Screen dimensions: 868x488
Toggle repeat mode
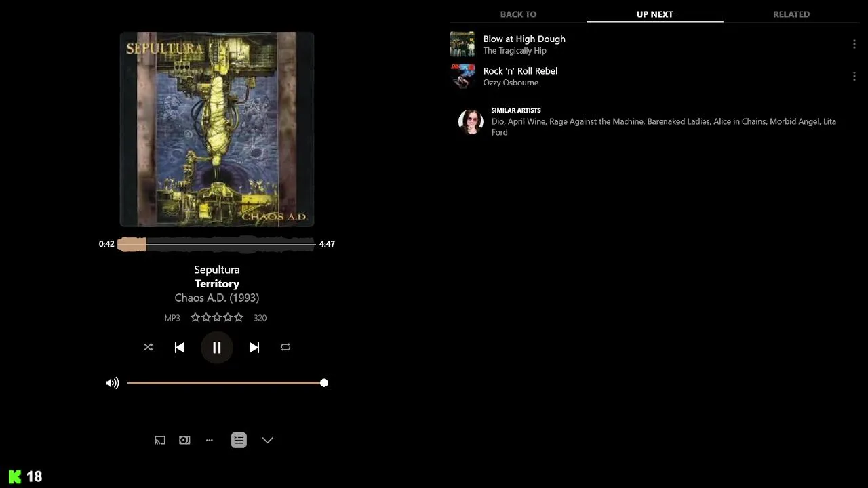point(285,347)
